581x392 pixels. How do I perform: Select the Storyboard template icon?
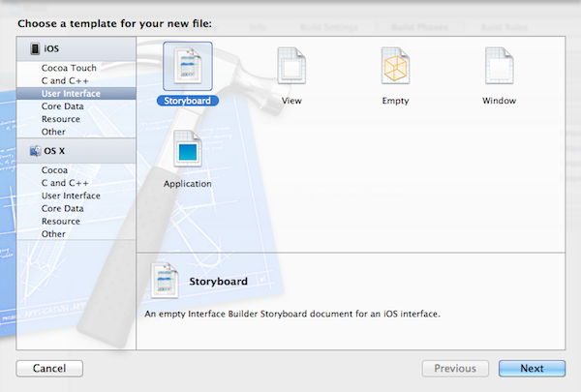(x=188, y=66)
